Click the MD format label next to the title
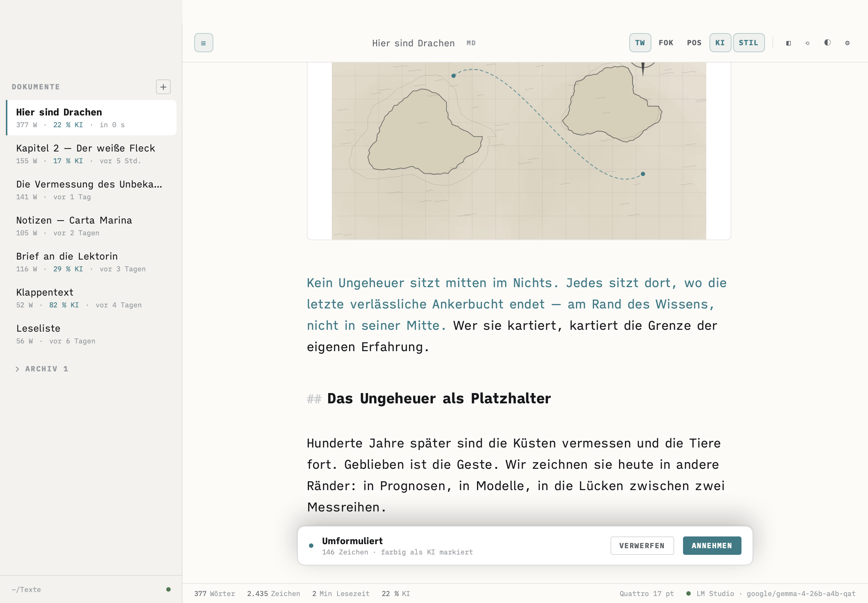This screenshot has width=868, height=603. 471,43
